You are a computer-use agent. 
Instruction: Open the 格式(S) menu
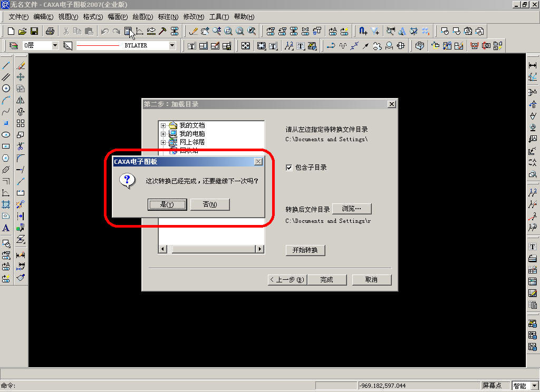coord(93,17)
